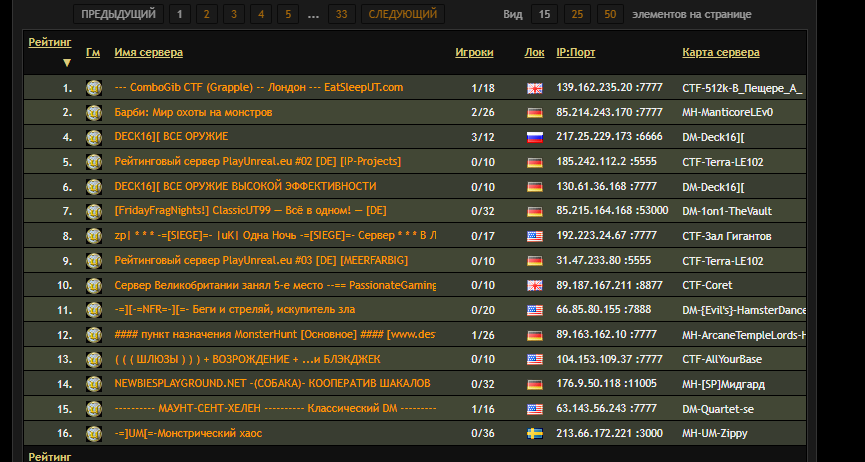Click US flag in NFR row 11
This screenshot has height=462, width=865.
click(535, 310)
